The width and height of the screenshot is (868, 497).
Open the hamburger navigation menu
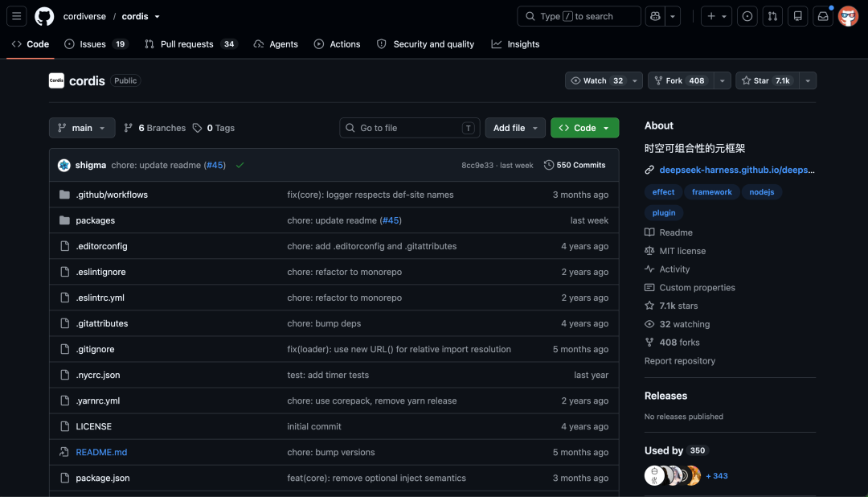click(x=17, y=16)
